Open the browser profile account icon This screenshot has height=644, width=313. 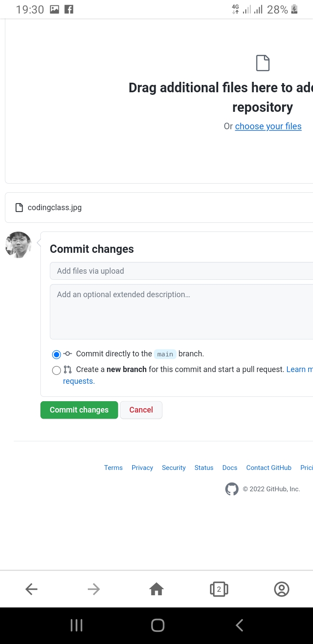click(282, 589)
